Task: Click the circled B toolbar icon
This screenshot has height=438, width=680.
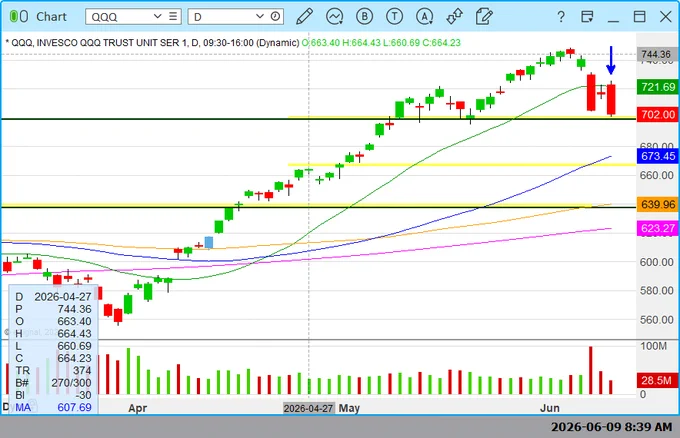Action: [x=364, y=16]
